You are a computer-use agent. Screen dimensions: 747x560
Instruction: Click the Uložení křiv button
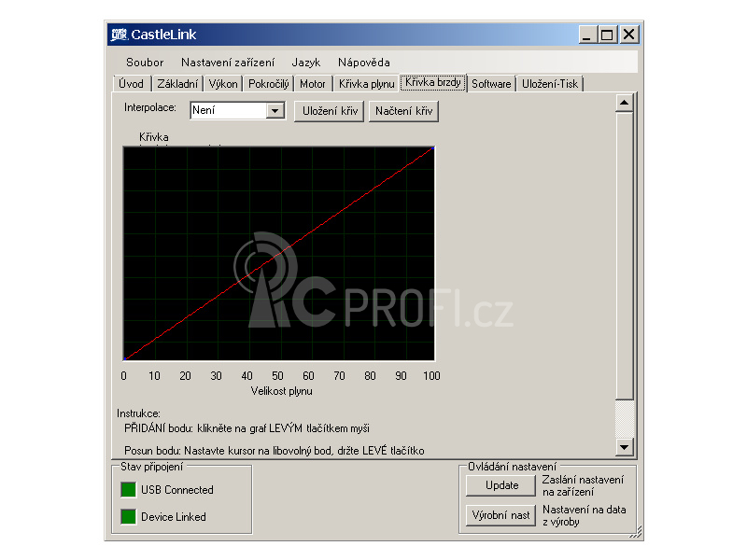point(330,111)
